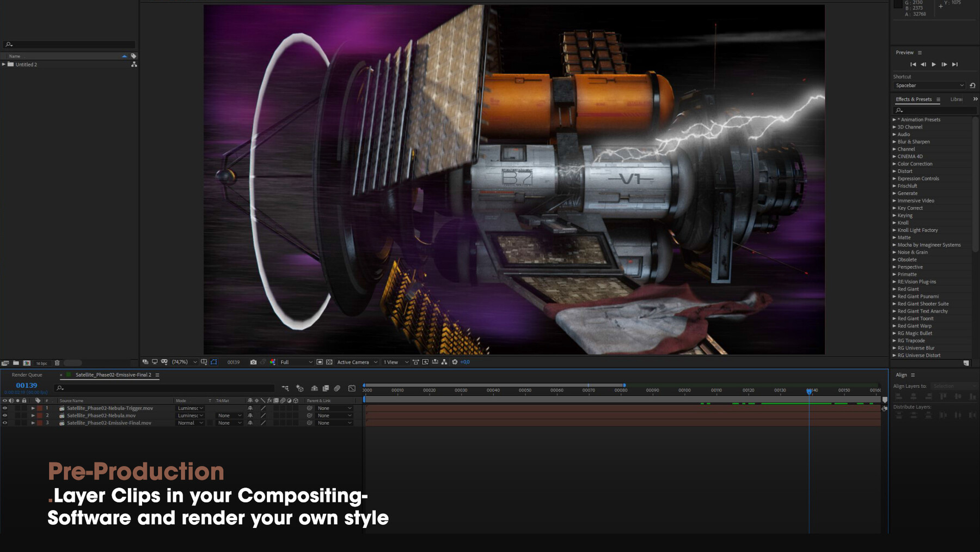
Task: Click the blue current timecode 00139
Action: [x=27, y=385]
